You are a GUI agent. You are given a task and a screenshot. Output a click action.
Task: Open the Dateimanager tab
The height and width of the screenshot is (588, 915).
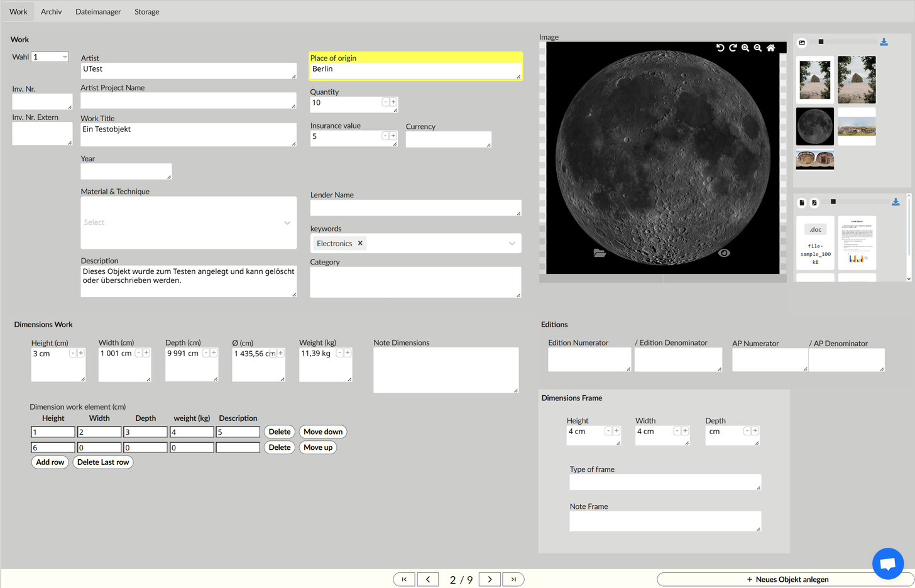(x=98, y=11)
